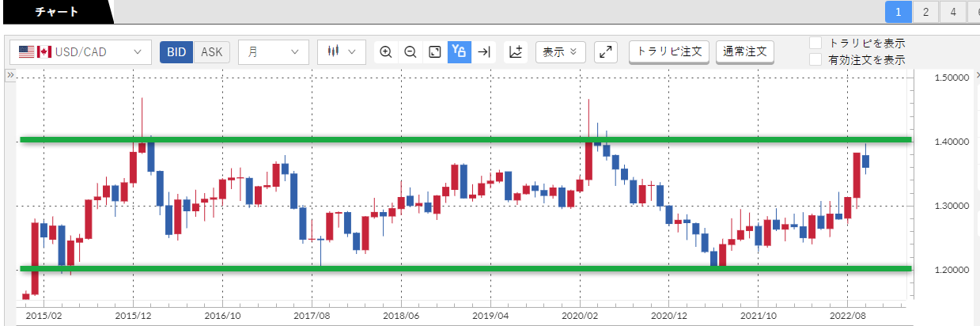Open the candlestick chart type dropdown
The width and height of the screenshot is (980, 326).
[341, 52]
